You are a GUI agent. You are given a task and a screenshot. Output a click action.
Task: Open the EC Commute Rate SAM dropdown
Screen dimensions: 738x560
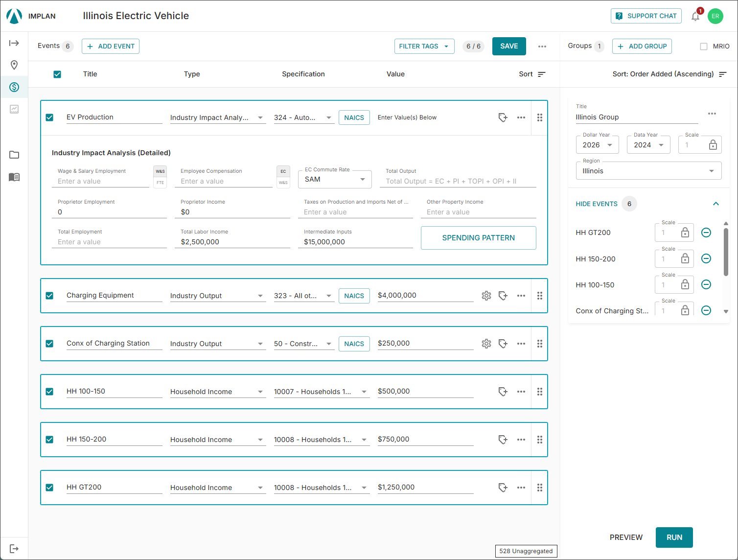pos(335,179)
